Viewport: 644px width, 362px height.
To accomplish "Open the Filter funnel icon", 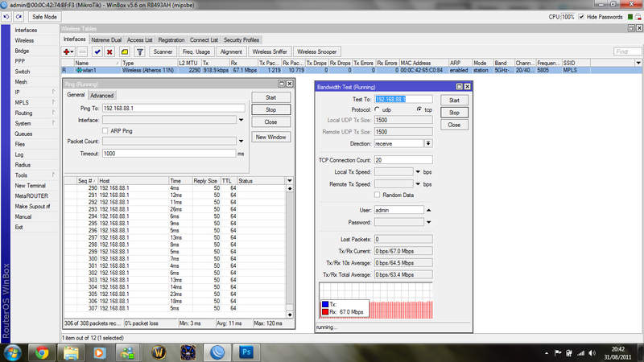I will pyautogui.click(x=138, y=51).
